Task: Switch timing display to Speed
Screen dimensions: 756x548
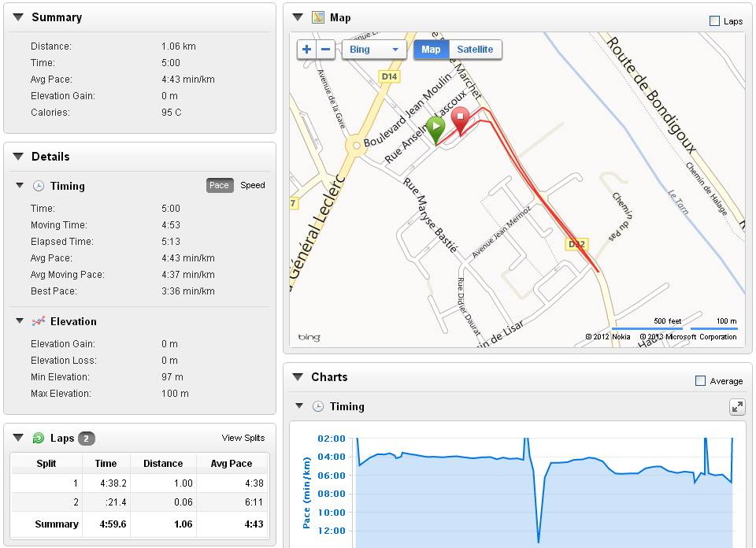Action: (x=253, y=186)
